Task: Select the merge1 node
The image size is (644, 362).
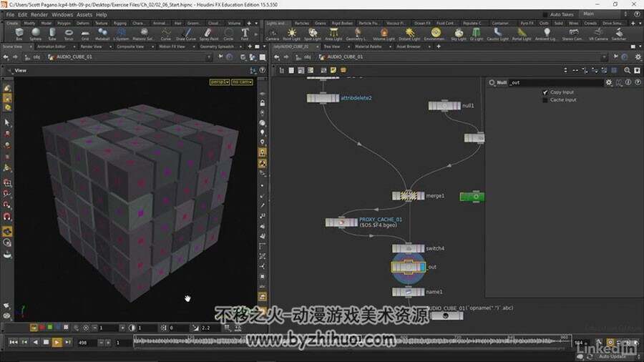Action: 408,196
